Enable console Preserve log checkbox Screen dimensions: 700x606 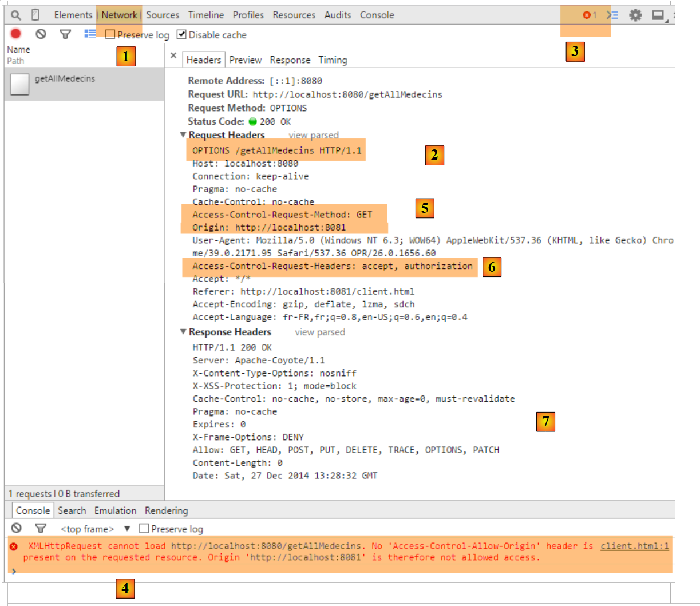[144, 529]
